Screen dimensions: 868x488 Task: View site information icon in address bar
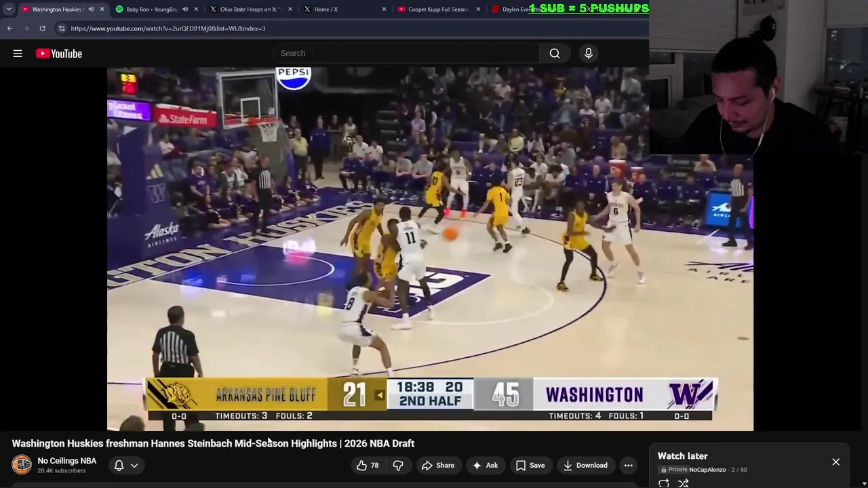(x=62, y=28)
